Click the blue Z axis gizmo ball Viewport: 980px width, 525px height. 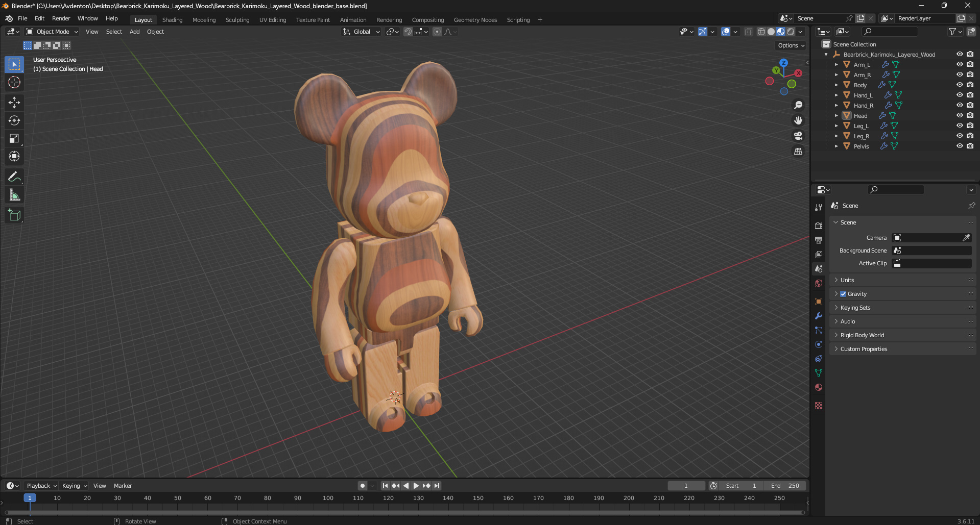(x=783, y=63)
